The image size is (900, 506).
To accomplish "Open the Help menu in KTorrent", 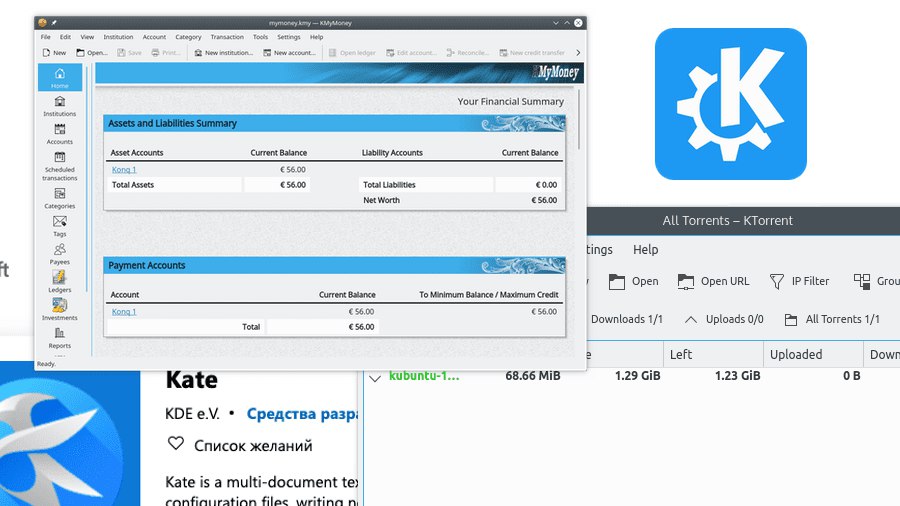I will point(646,250).
